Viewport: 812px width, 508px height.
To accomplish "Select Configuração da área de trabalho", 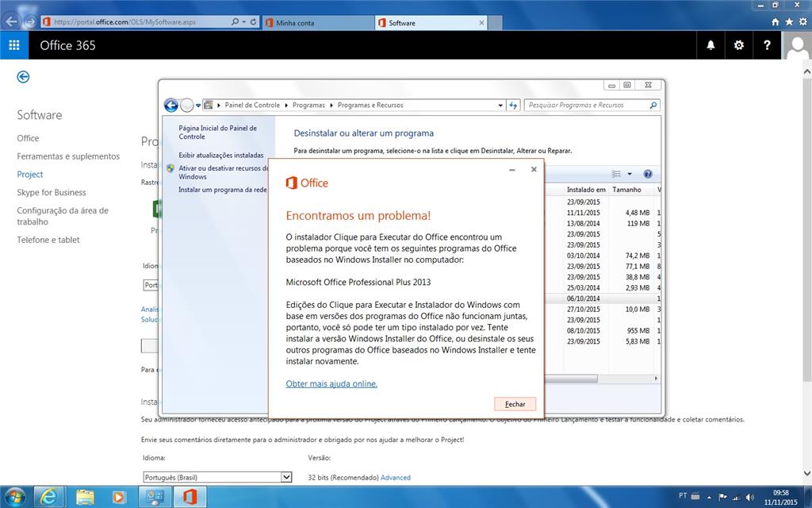I will point(63,216).
